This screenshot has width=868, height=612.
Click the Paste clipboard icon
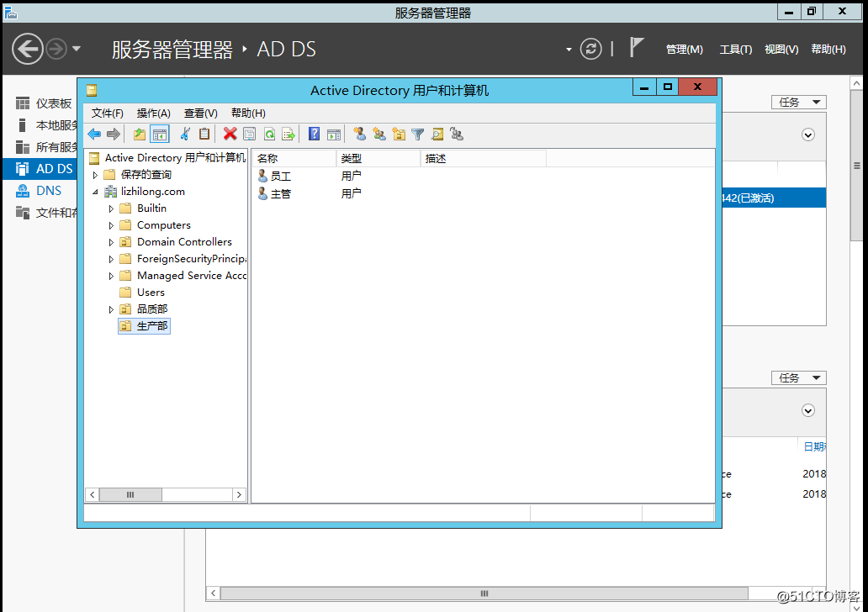pos(204,134)
